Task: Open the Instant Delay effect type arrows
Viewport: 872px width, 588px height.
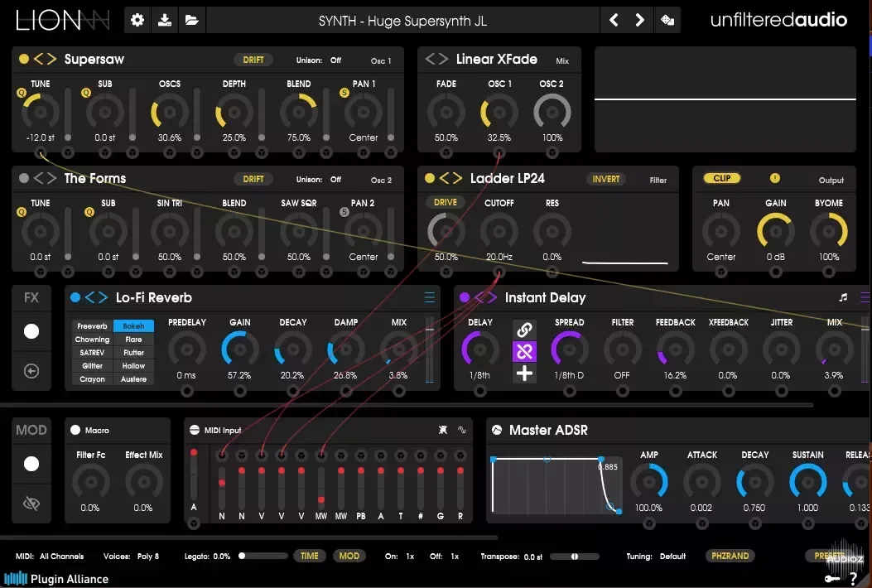Action: point(485,297)
